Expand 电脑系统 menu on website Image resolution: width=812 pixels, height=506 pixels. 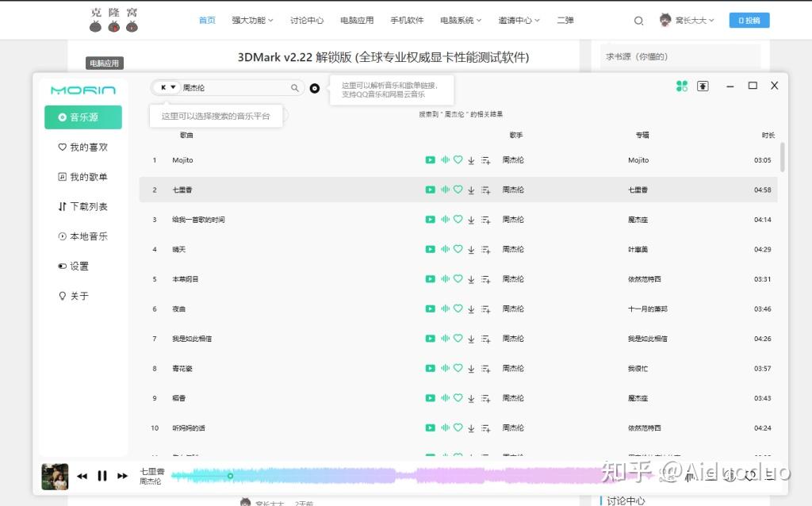point(461,20)
